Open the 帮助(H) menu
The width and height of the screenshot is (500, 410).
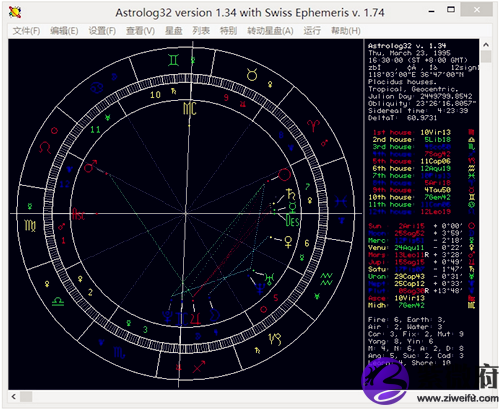pos(346,31)
